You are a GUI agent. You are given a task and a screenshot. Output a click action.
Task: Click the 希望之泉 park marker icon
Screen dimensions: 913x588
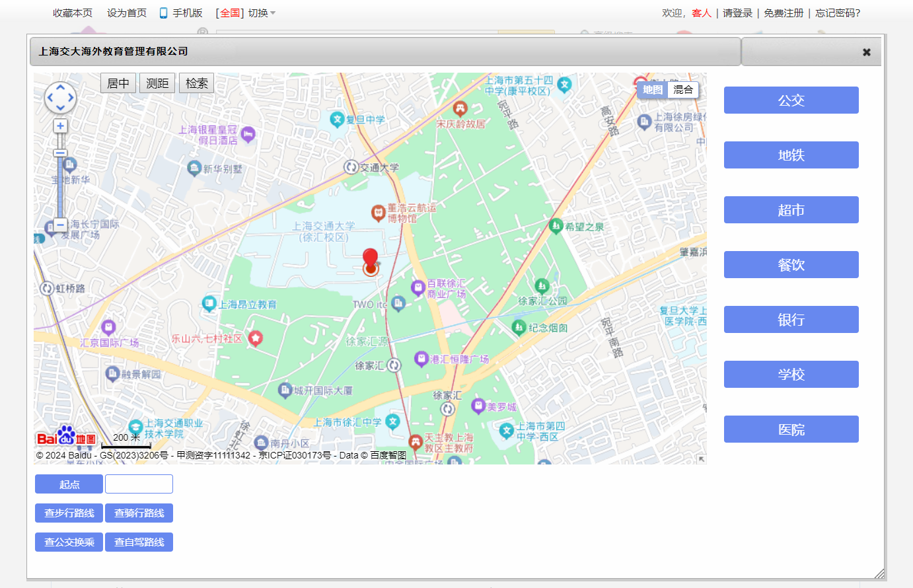tap(556, 226)
